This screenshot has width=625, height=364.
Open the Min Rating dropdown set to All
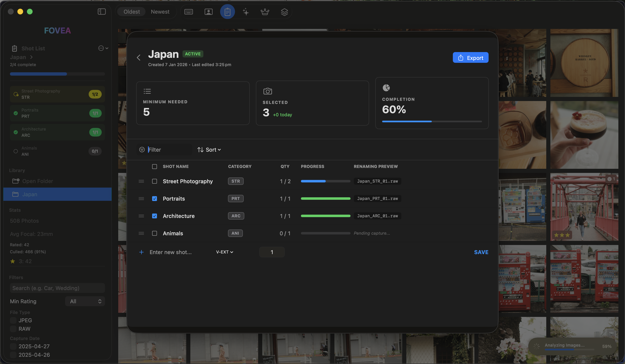(x=85, y=301)
